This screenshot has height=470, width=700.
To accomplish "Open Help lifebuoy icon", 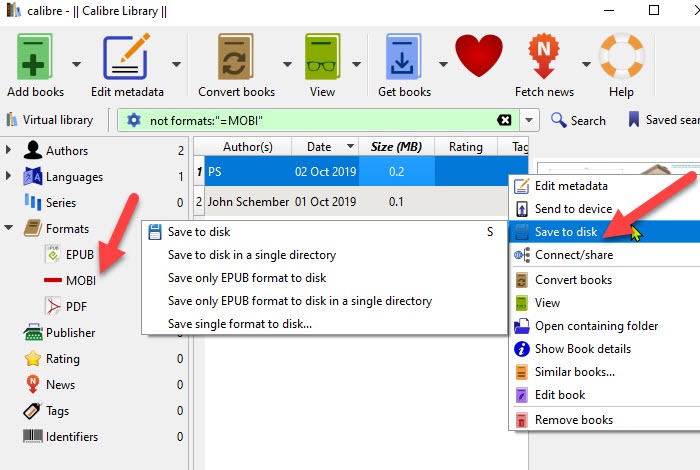I will tap(621, 55).
